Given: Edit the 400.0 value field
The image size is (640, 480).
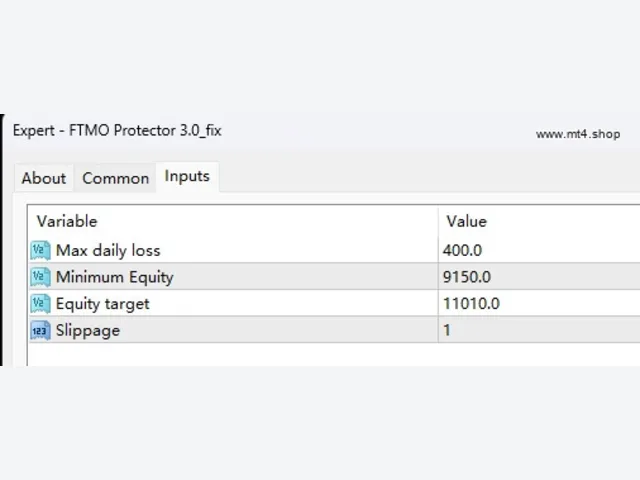Looking at the screenshot, I should pos(539,250).
